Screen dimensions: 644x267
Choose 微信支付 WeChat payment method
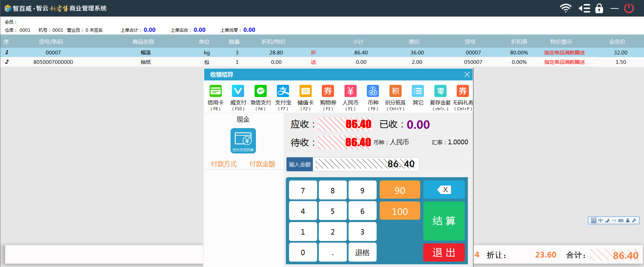[260, 92]
